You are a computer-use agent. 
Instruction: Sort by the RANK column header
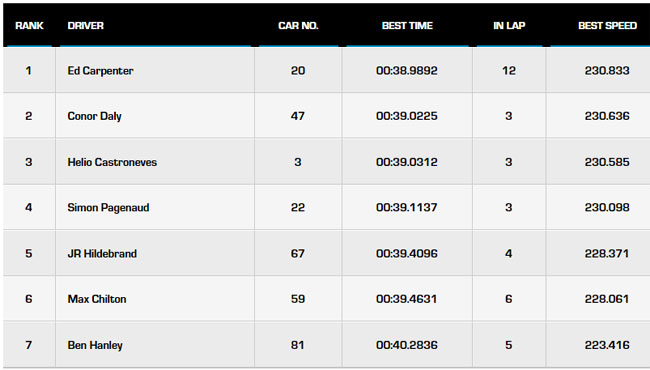29,26
